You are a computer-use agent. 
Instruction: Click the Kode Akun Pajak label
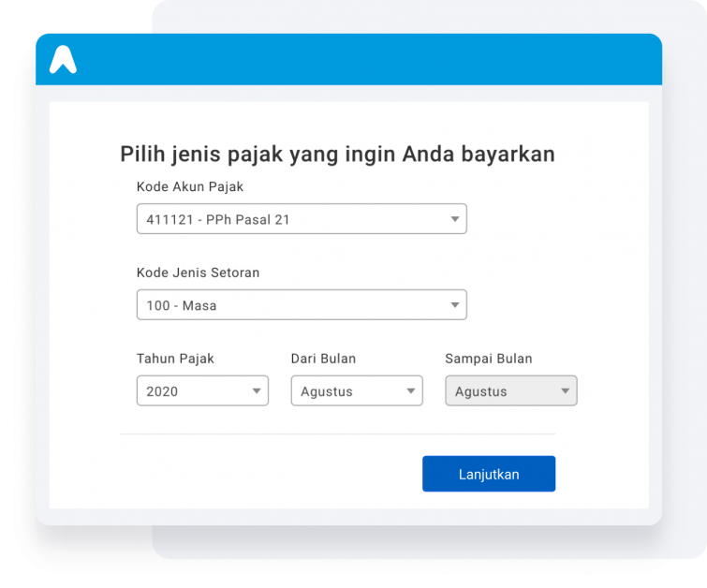point(190,186)
